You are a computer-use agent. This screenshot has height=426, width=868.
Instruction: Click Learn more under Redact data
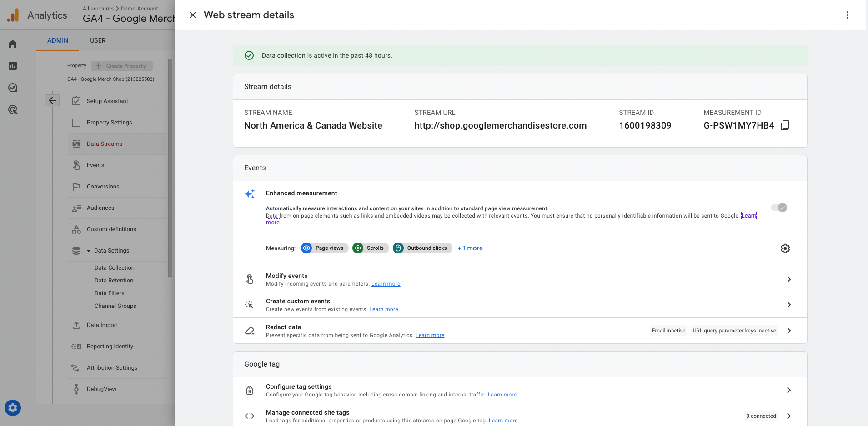[x=430, y=335]
